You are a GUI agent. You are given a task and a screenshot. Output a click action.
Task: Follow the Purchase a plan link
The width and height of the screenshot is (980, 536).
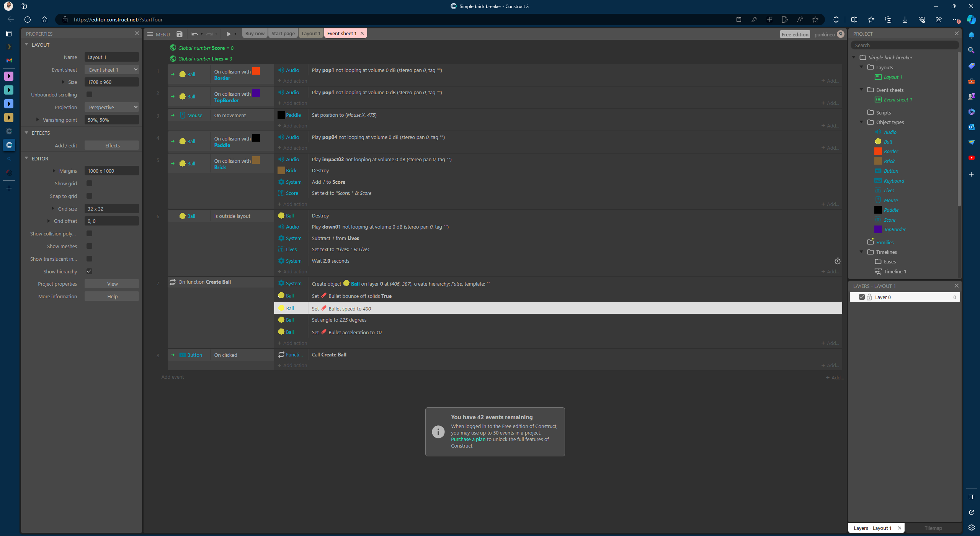coord(468,439)
